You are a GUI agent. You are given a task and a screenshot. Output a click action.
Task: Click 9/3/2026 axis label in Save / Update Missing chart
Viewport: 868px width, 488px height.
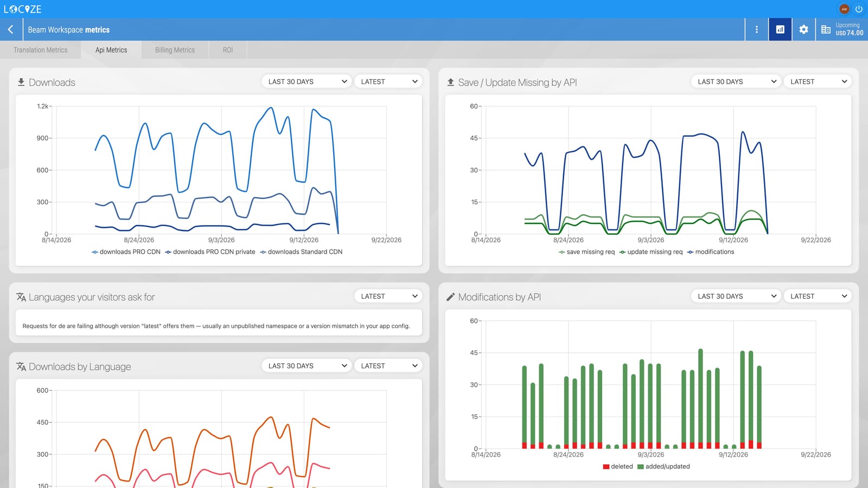click(x=651, y=240)
